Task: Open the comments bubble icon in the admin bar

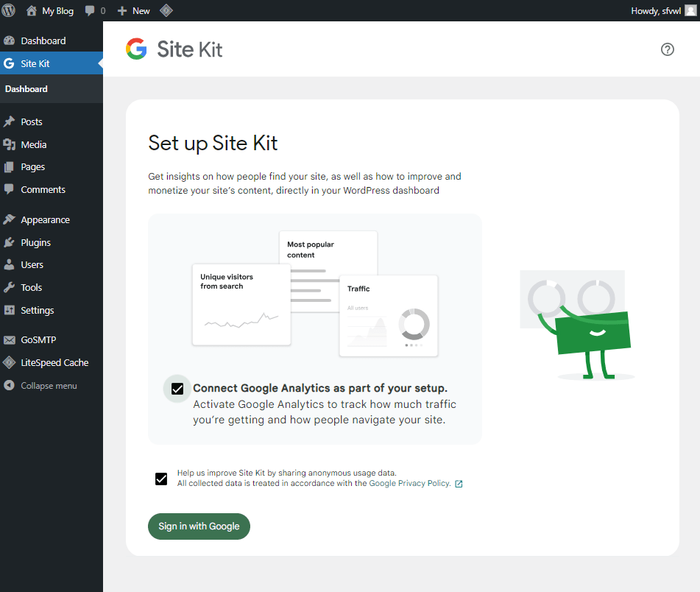Action: click(90, 11)
